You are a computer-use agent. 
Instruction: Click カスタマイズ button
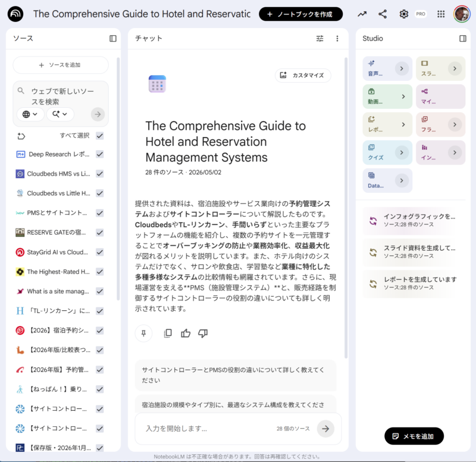(x=303, y=75)
